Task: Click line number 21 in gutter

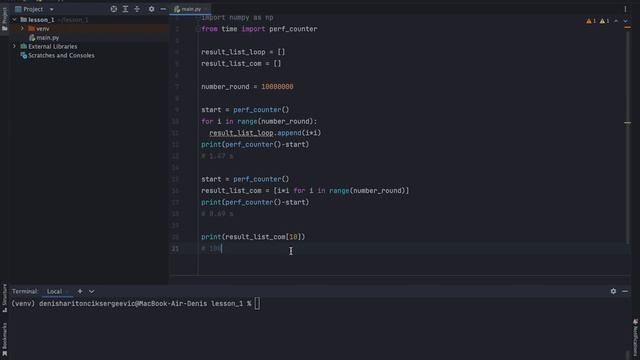Action: (175, 249)
